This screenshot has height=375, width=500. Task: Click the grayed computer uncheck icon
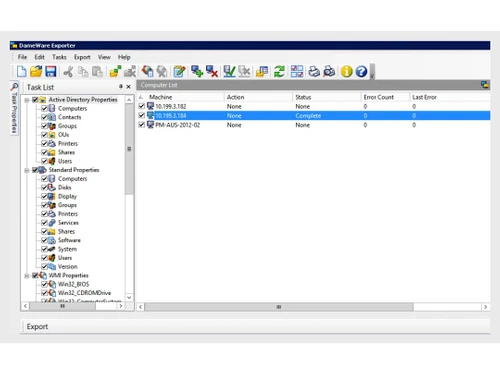(x=244, y=71)
